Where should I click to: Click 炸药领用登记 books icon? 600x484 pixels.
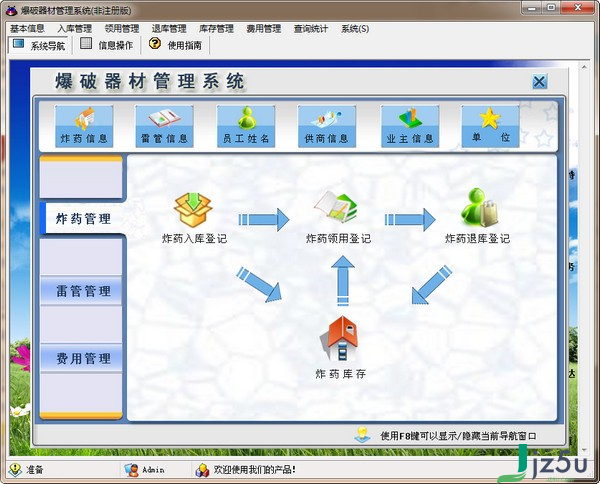pos(336,207)
